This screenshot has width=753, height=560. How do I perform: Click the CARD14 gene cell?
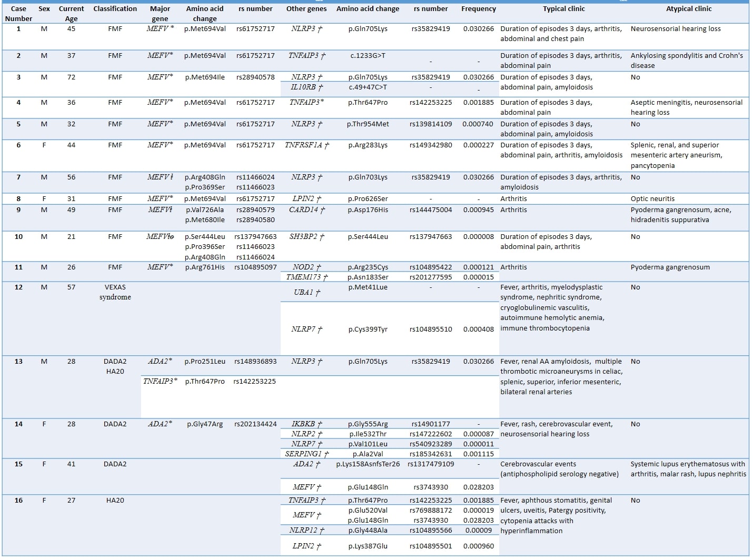[x=306, y=210]
